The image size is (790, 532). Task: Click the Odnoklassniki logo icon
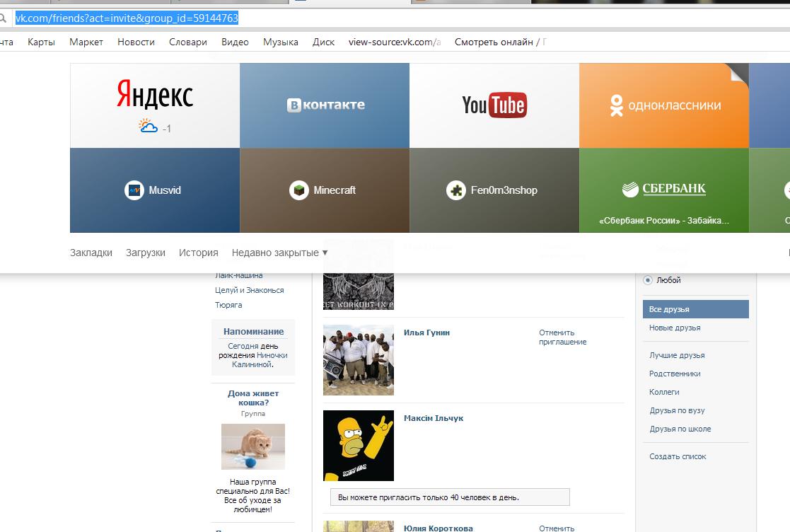pyautogui.click(x=616, y=105)
